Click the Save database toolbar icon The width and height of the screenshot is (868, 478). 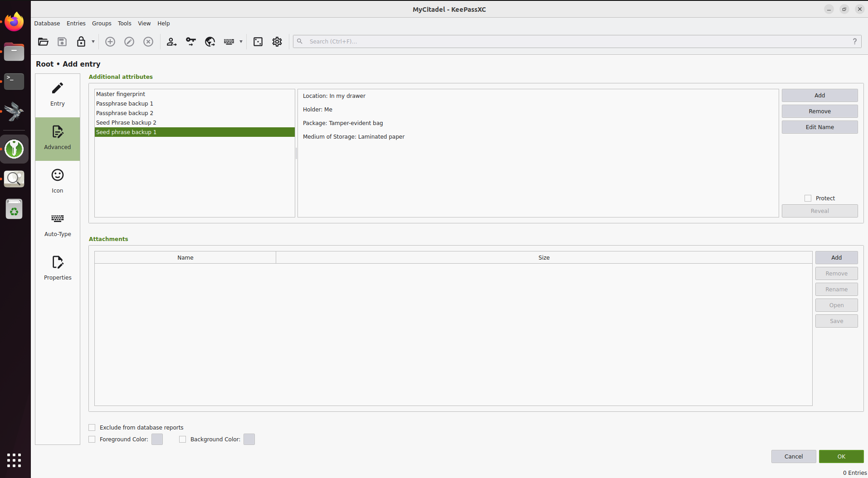(x=62, y=42)
